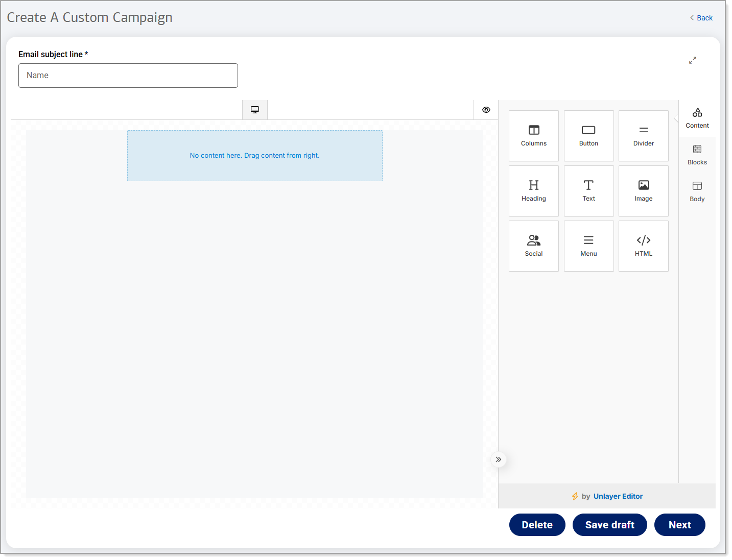Switch to desktop view mode
The height and width of the screenshot is (560, 732).
point(255,110)
